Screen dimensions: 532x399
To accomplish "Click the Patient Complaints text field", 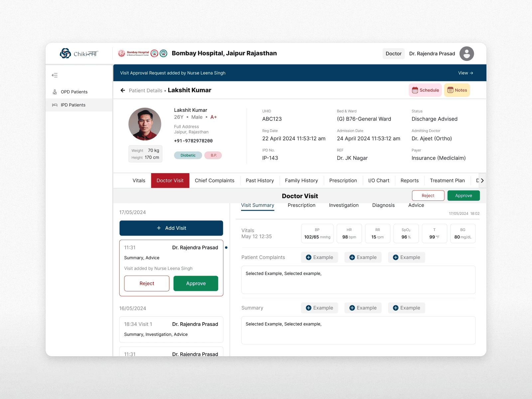I will tap(358, 280).
